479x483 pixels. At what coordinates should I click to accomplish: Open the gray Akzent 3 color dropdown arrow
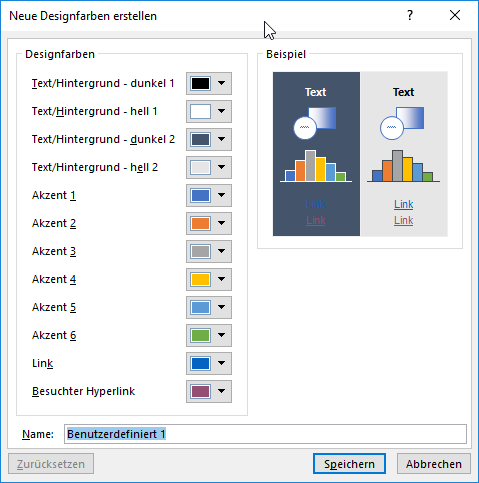[222, 251]
